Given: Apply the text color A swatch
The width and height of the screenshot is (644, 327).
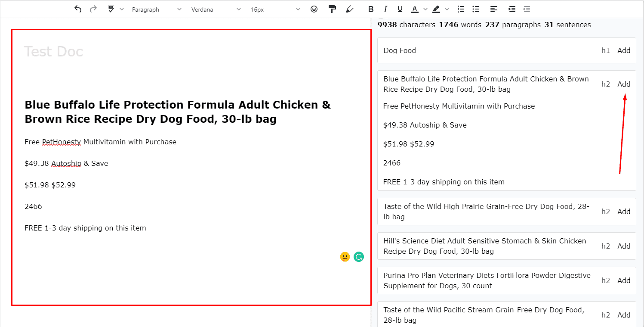Looking at the screenshot, I should pos(414,9).
